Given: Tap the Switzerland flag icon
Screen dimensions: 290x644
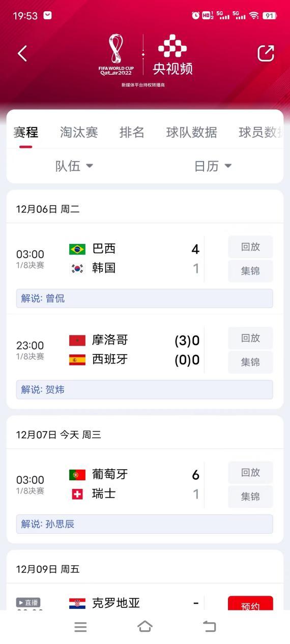Looking at the screenshot, I should pos(77,494).
